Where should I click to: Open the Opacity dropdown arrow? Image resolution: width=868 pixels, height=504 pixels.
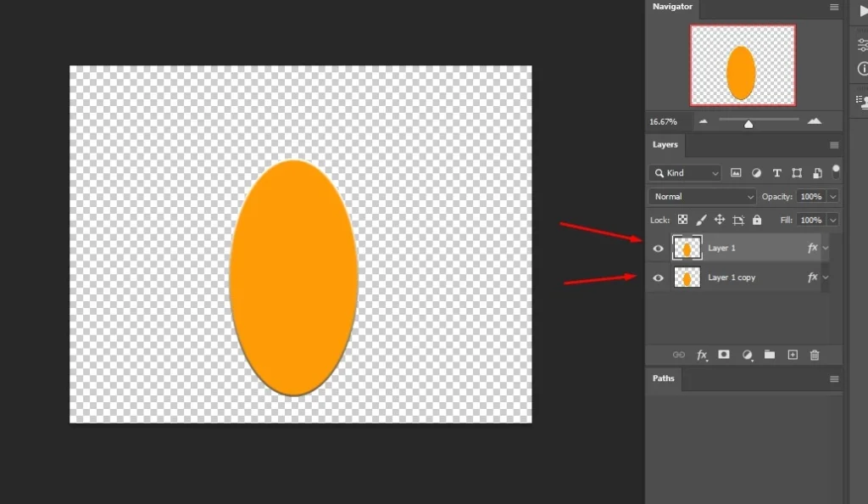tap(834, 196)
